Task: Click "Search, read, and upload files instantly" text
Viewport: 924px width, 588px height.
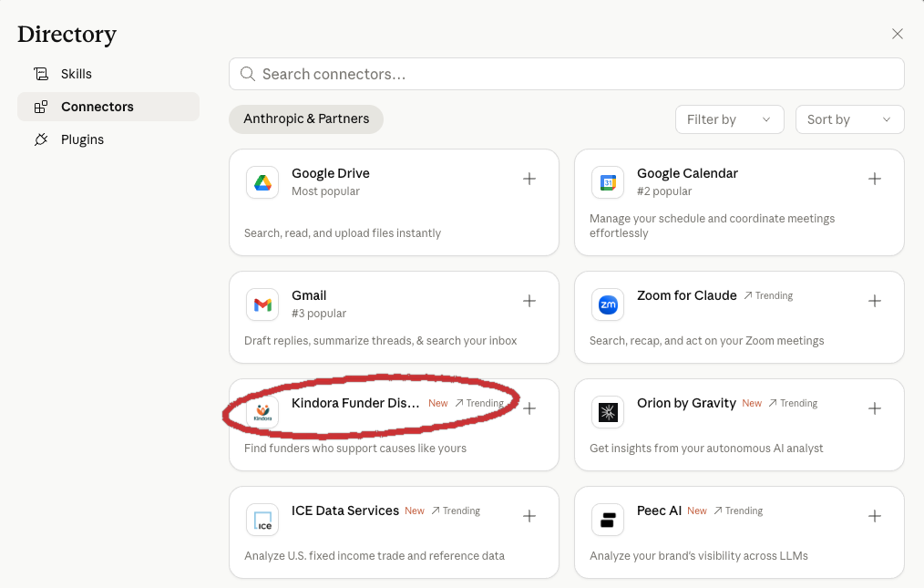Action: pyautogui.click(x=343, y=233)
